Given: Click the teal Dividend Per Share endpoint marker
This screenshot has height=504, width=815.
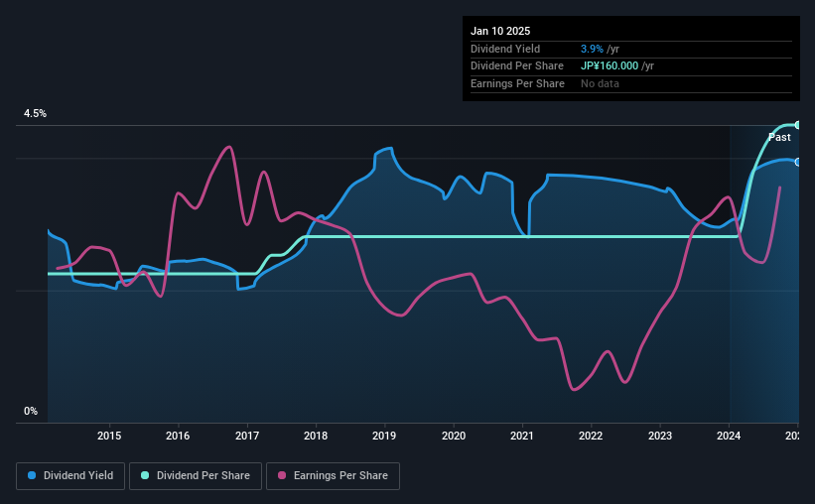Looking at the screenshot, I should (798, 125).
